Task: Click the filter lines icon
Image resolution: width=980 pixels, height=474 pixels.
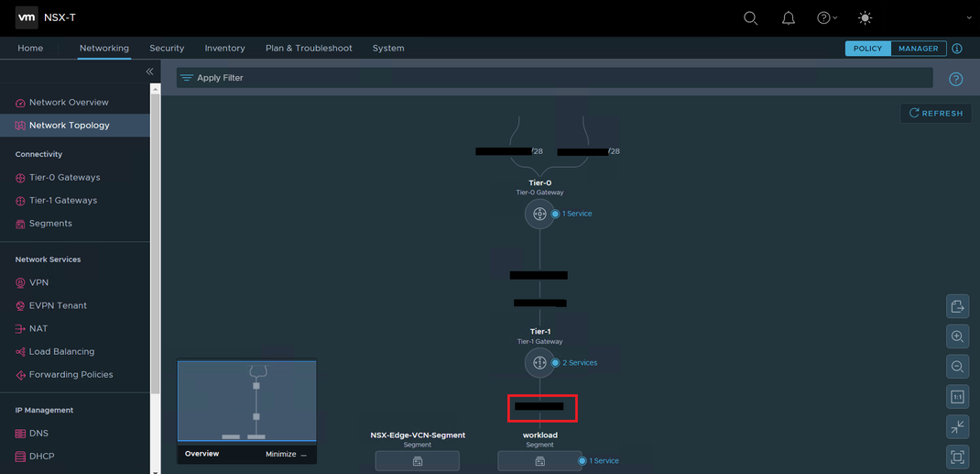Action: click(x=186, y=78)
